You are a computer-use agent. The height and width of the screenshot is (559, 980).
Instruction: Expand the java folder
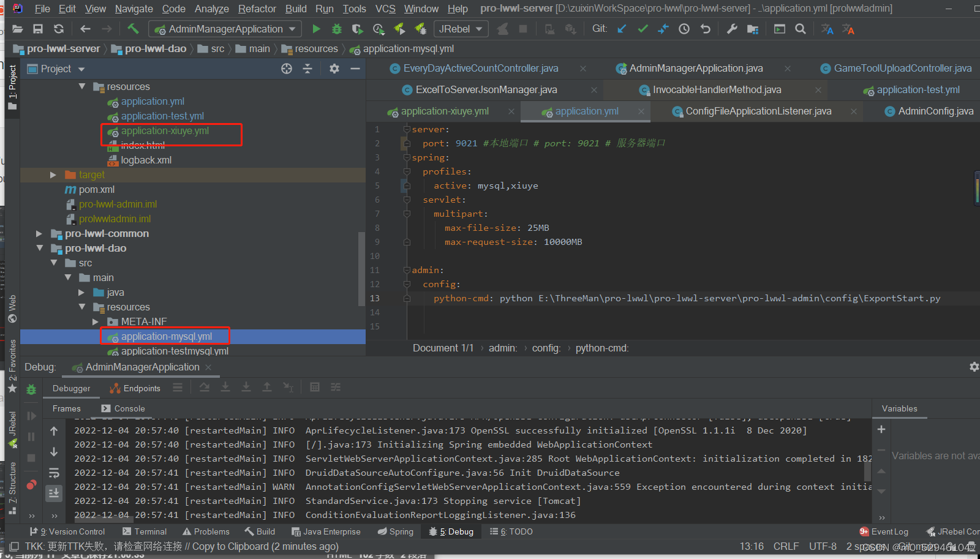(x=81, y=292)
